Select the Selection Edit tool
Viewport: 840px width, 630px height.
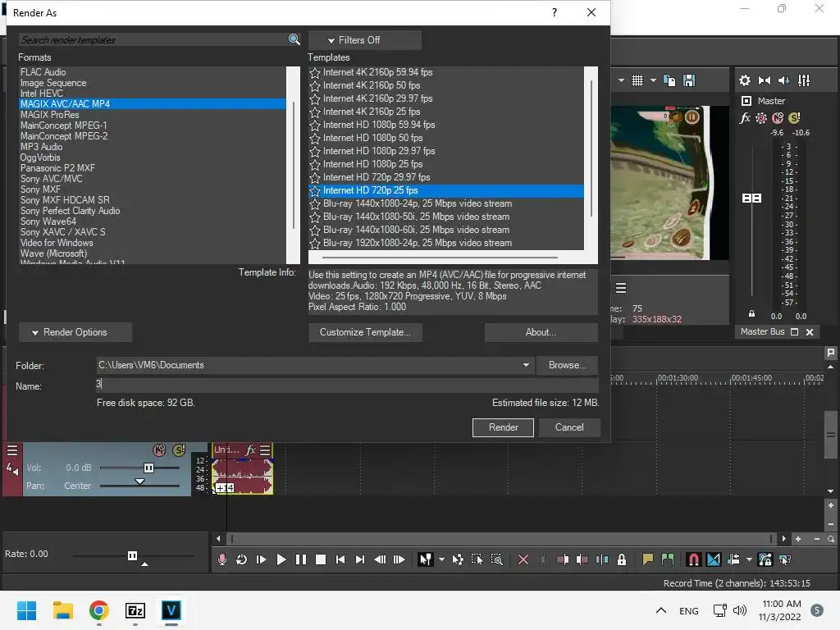[477, 559]
